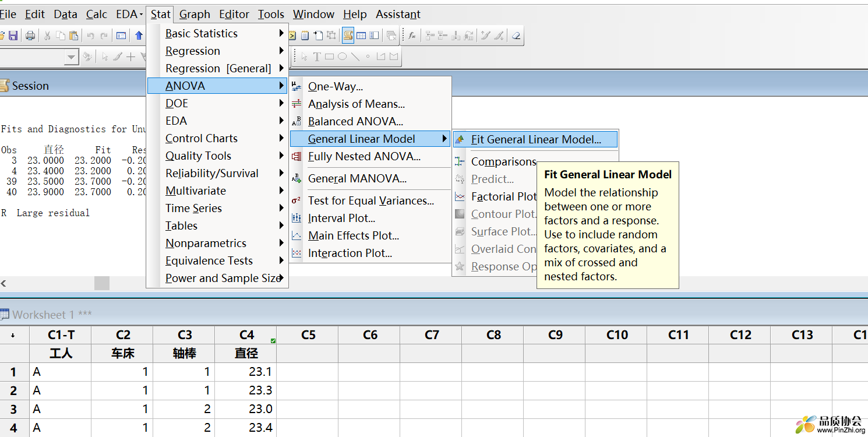Select the C1-T column header
The image size is (868, 437).
click(61, 335)
